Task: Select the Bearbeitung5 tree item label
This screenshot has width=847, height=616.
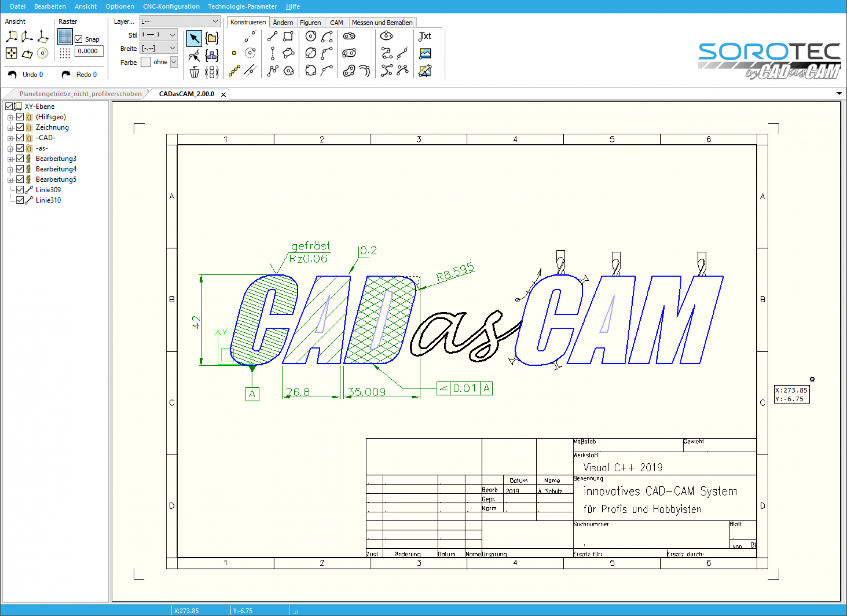Action: (56, 179)
